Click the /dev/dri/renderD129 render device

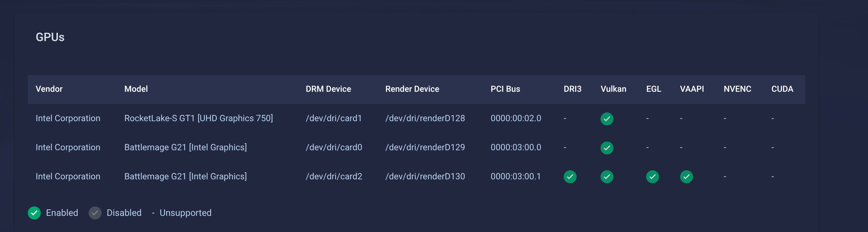pos(425,147)
